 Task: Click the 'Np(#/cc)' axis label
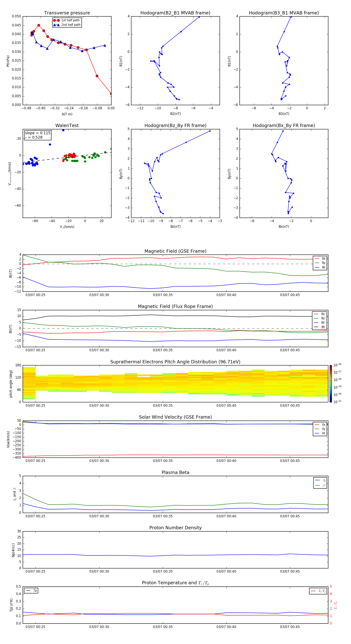[13, 550]
